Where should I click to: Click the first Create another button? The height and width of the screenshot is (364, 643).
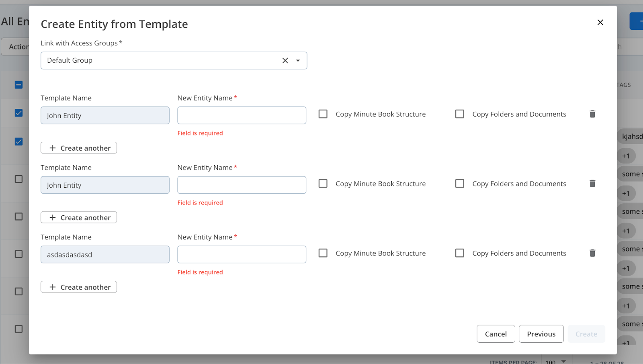coord(79,148)
